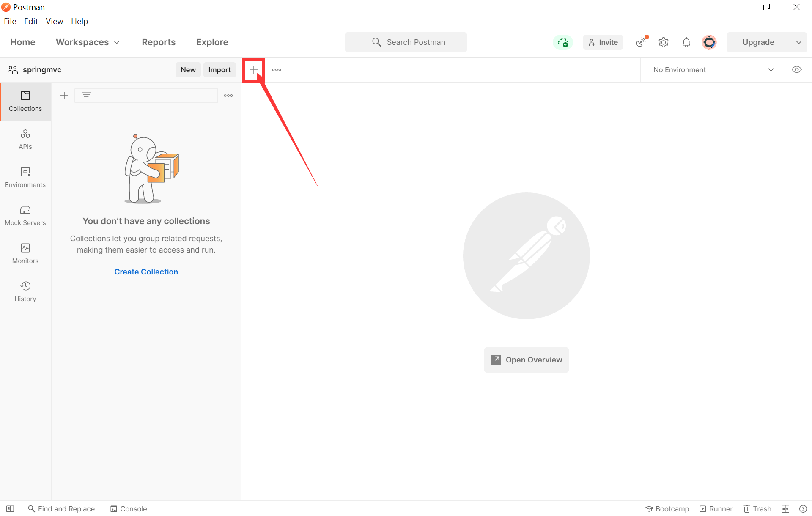Click the Open Overview button
This screenshot has width=812, height=516.
[527, 360]
